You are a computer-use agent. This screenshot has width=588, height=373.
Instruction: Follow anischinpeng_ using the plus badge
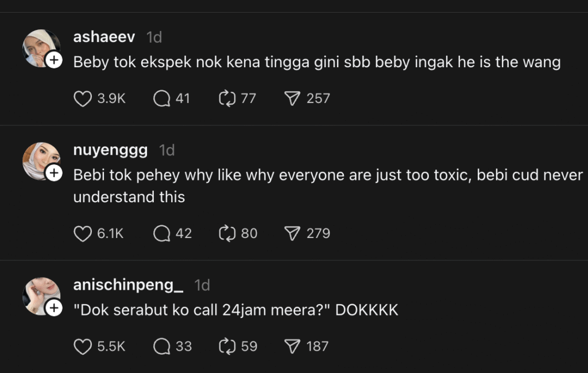point(53,308)
